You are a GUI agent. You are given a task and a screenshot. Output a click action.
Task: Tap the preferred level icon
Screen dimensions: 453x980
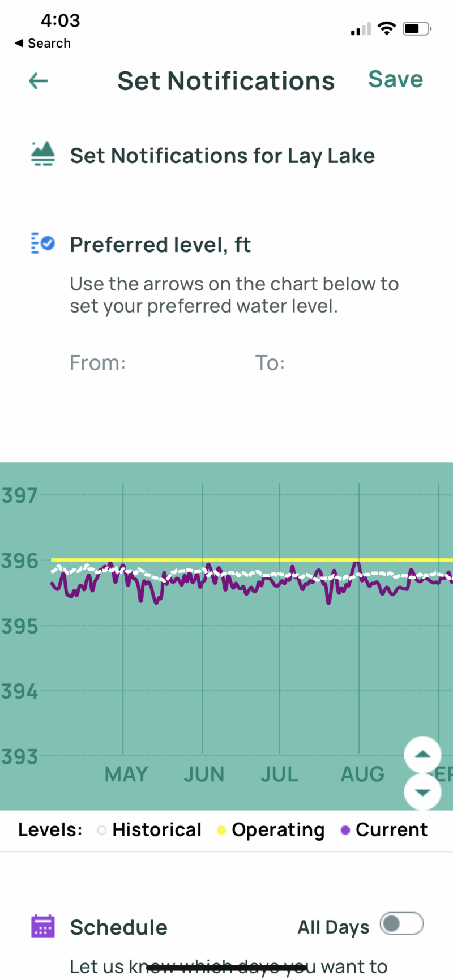pos(43,243)
